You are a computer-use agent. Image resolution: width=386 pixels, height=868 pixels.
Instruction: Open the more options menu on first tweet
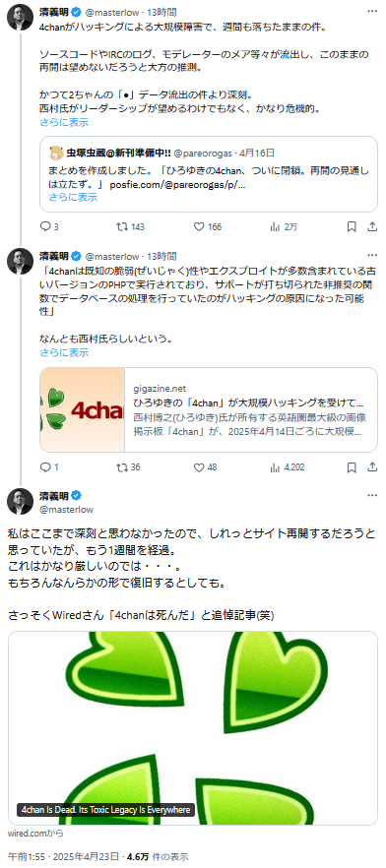[x=373, y=10]
